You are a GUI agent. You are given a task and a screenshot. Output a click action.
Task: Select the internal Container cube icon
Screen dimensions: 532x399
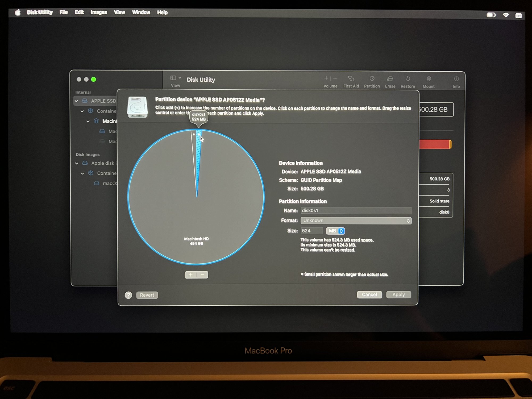coord(91,111)
